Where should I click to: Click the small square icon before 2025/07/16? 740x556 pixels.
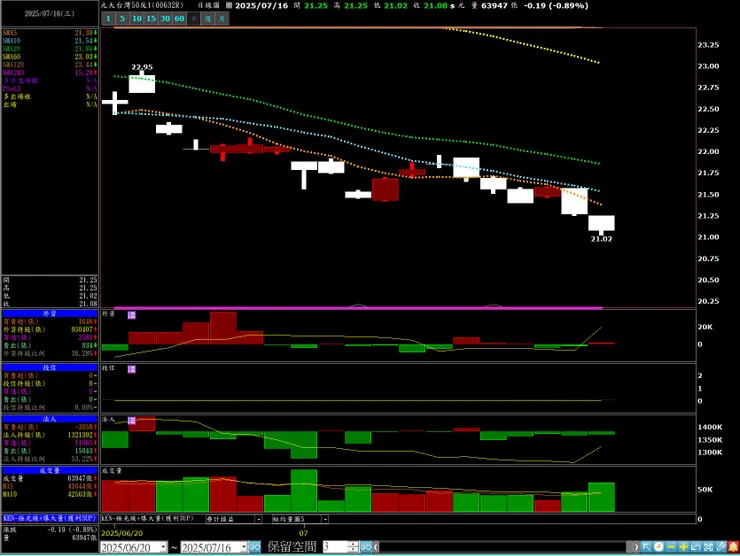pos(229,6)
